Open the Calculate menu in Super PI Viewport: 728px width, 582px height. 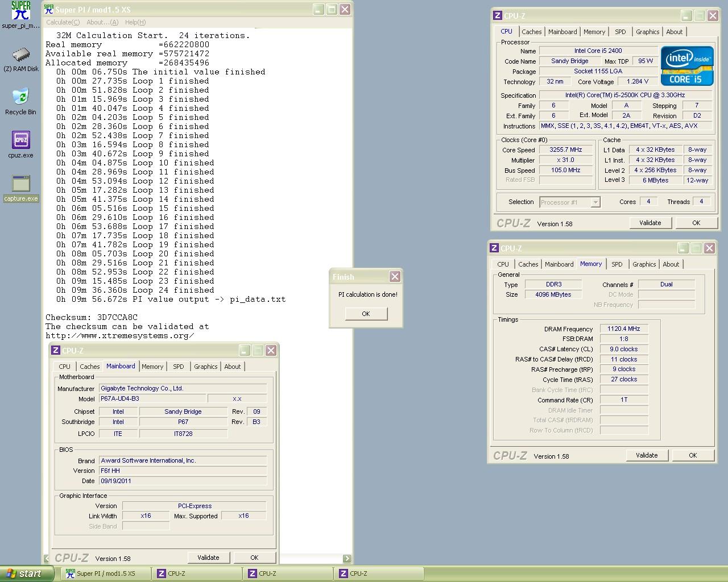[63, 22]
